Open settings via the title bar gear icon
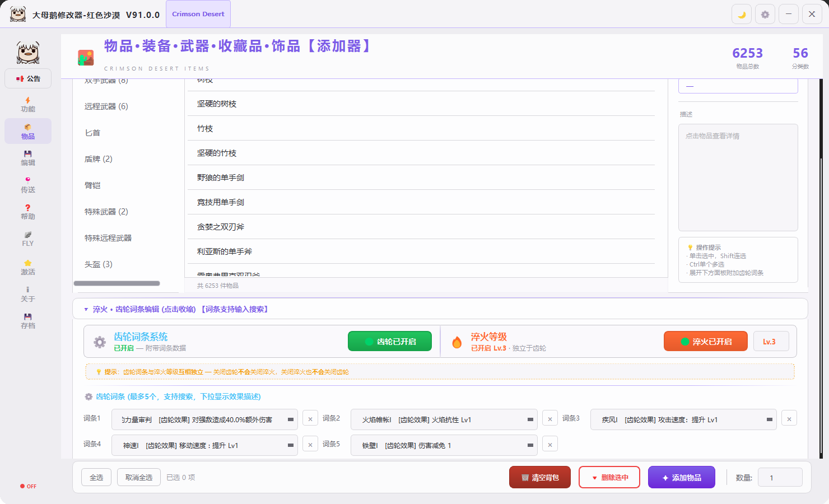 [x=765, y=15]
